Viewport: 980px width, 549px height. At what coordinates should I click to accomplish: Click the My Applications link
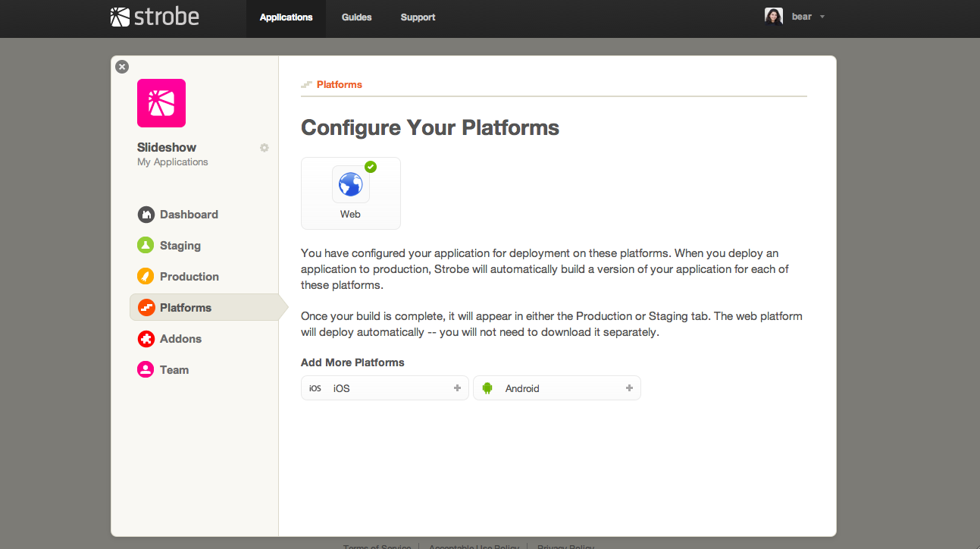pos(172,162)
